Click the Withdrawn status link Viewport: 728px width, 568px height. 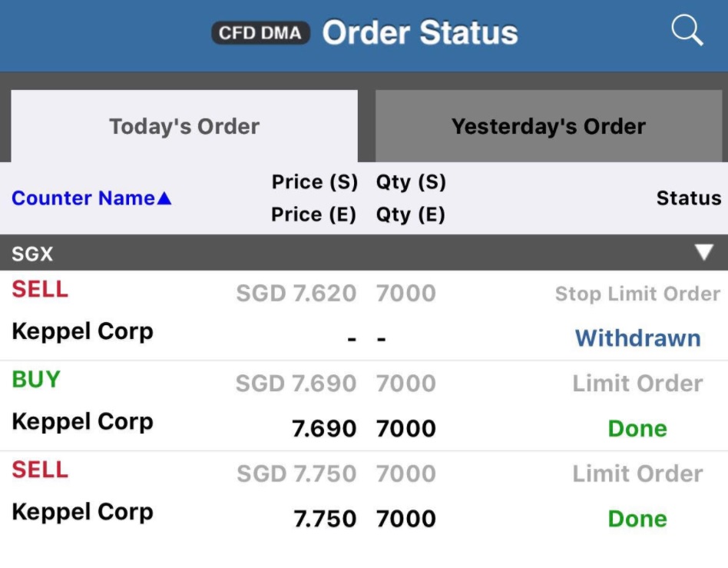636,338
